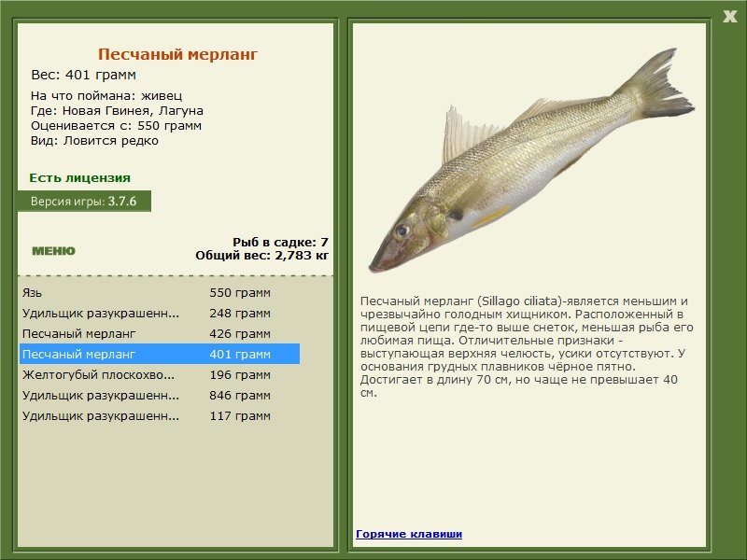Click the fish description paragraph
Screen dimensions: 747x560
527,346
